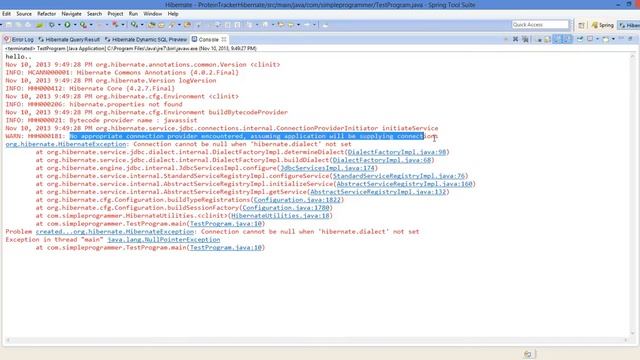This screenshot has width=640, height=360.
Task: Open the Debug button dropdown arrow
Action: pos(59,25)
